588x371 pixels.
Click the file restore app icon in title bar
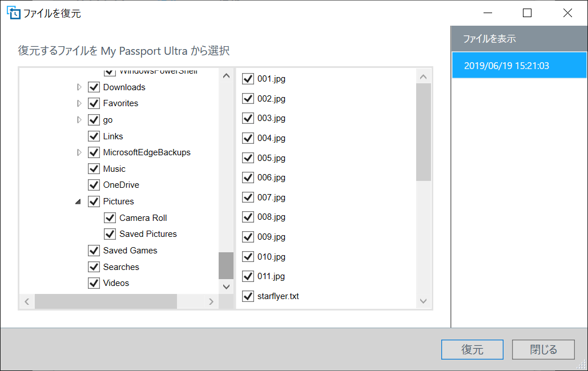[x=13, y=13]
